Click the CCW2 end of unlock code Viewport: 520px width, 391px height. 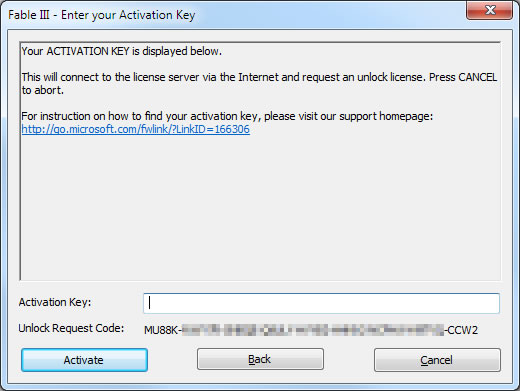463,330
